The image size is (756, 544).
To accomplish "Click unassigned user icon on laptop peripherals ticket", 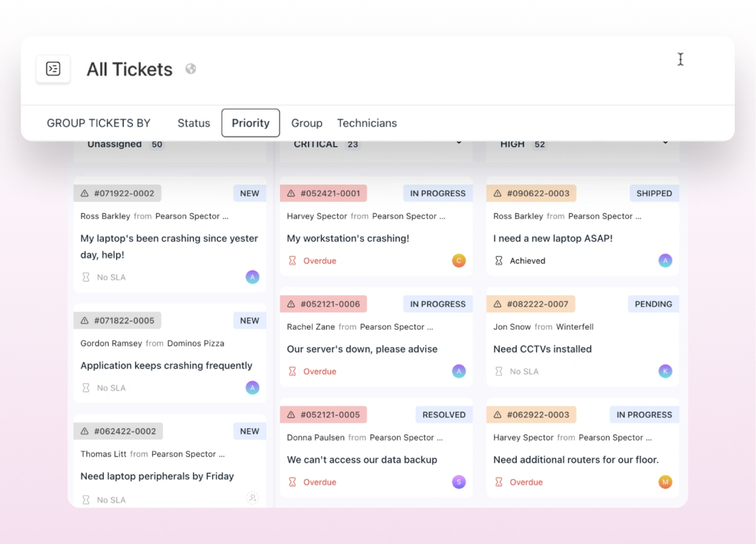I will [252, 498].
